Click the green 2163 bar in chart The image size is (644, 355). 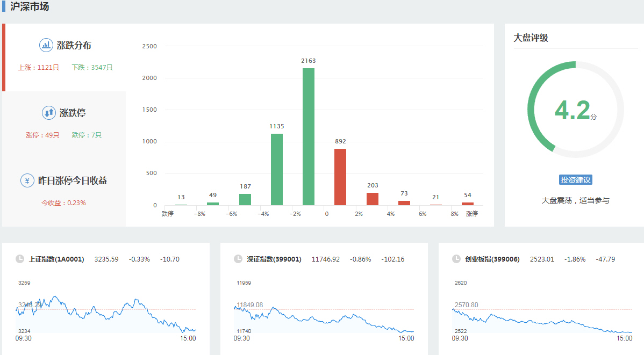[309, 137]
